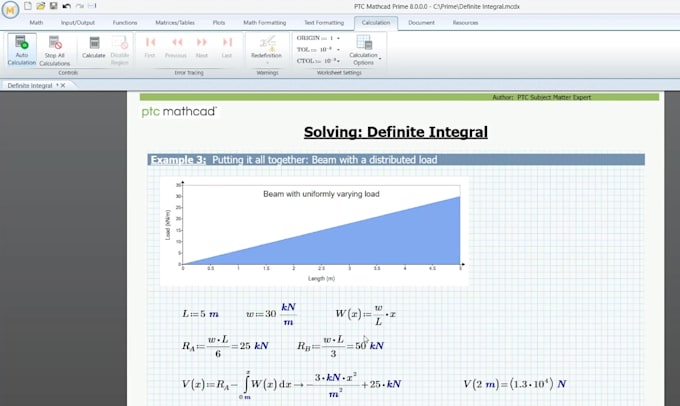Image resolution: width=680 pixels, height=406 pixels.
Task: Undo the last action
Action: coord(66,6)
